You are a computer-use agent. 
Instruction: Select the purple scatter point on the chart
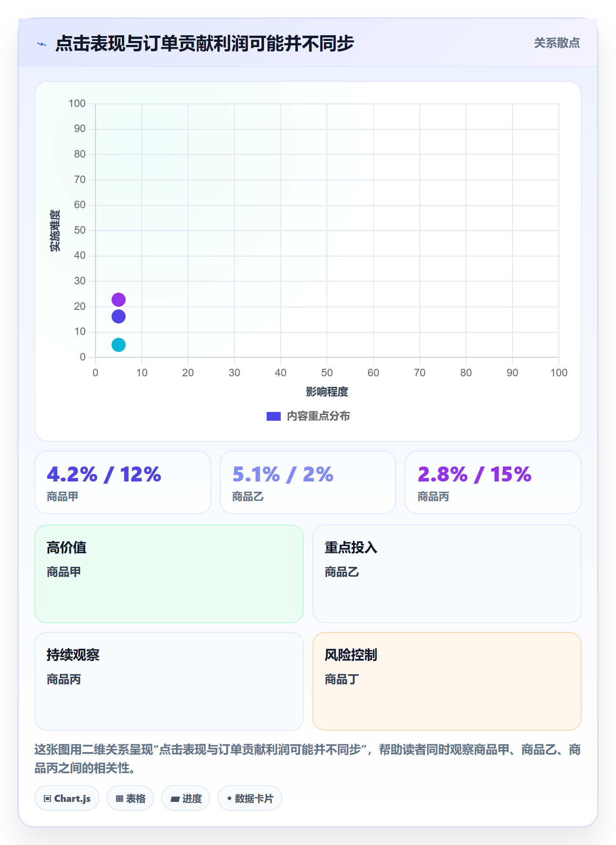(x=118, y=300)
